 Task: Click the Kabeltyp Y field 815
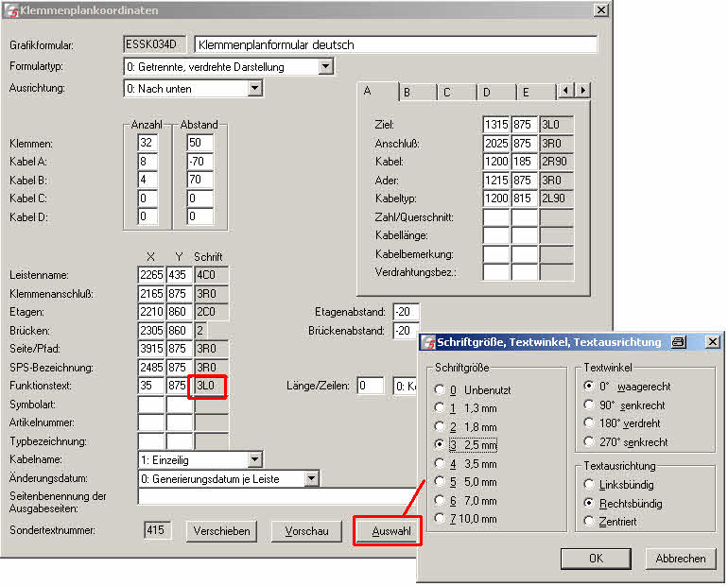pos(524,198)
